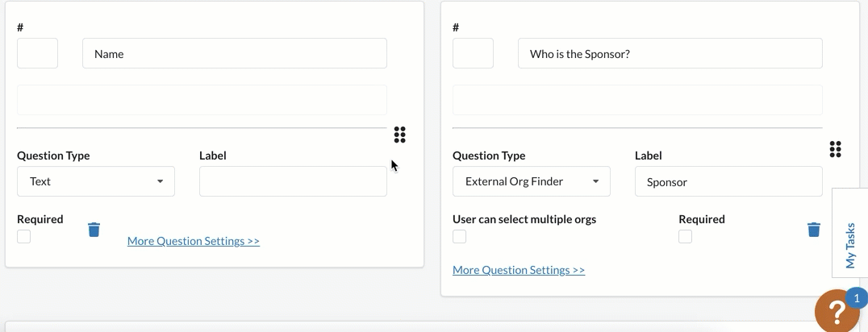The width and height of the screenshot is (868, 332).
Task: Toggle Required checkbox for Sponsor question
Action: pos(686,237)
